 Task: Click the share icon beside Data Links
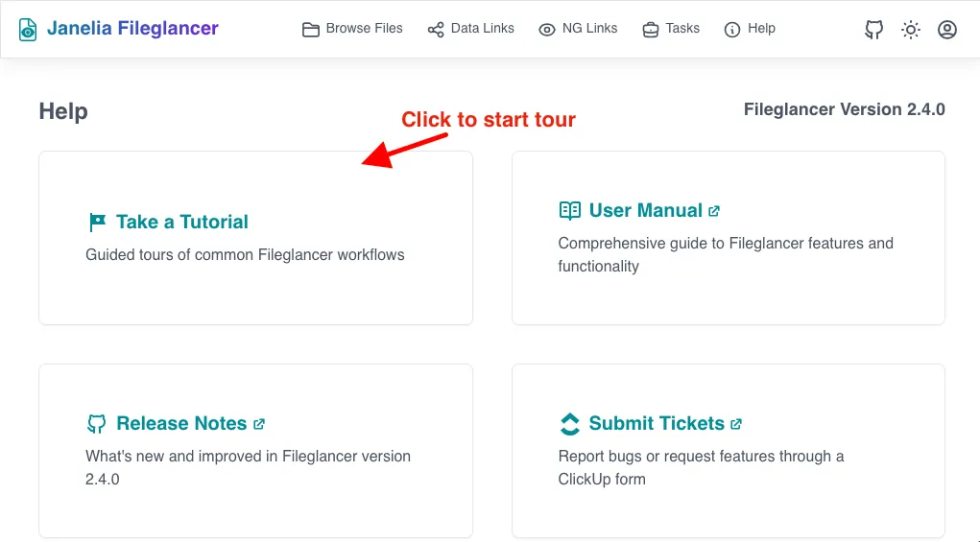(436, 30)
